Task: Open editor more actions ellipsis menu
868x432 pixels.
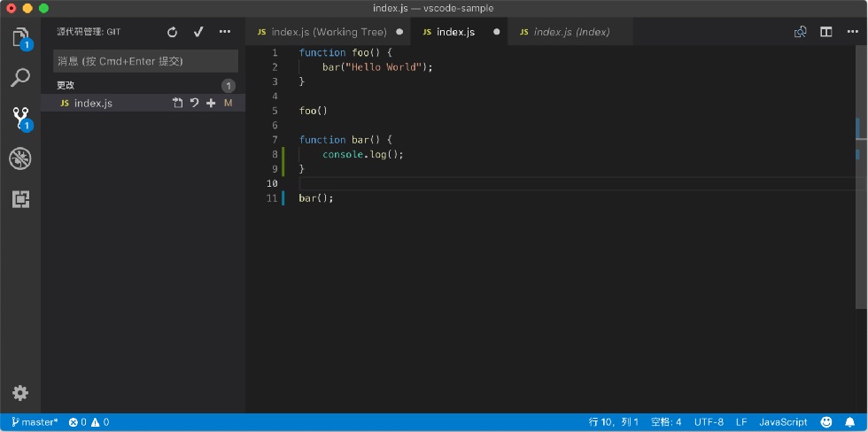Action: pyautogui.click(x=852, y=32)
